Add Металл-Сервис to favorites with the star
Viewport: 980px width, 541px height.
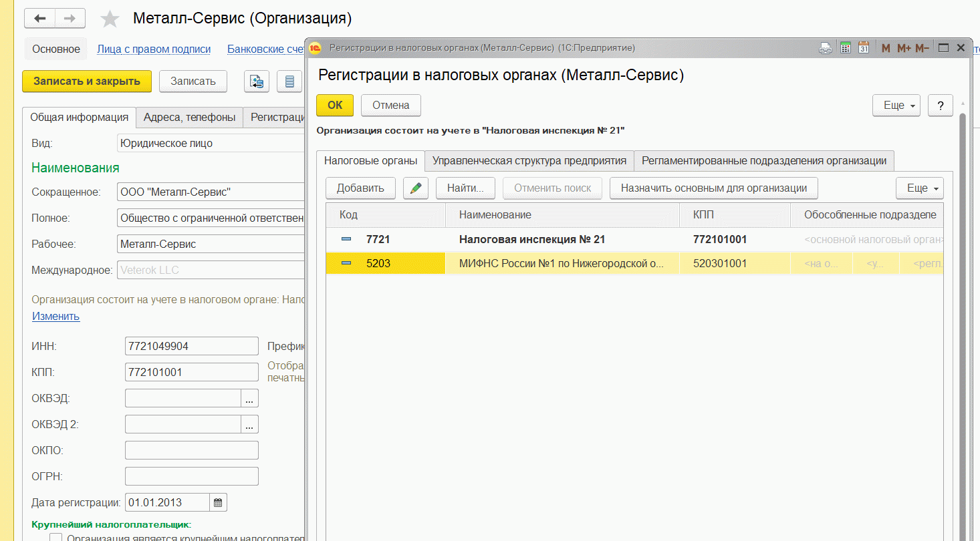[110, 19]
